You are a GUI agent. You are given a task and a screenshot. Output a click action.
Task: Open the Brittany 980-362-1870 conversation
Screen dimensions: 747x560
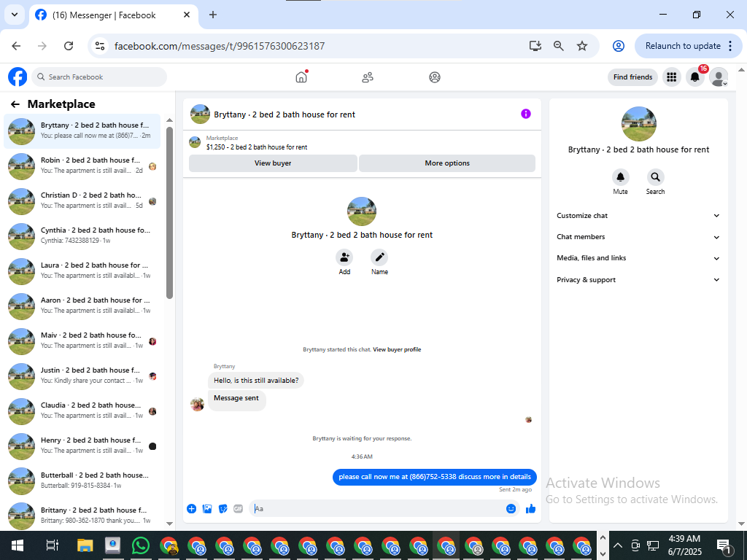[x=82, y=516]
